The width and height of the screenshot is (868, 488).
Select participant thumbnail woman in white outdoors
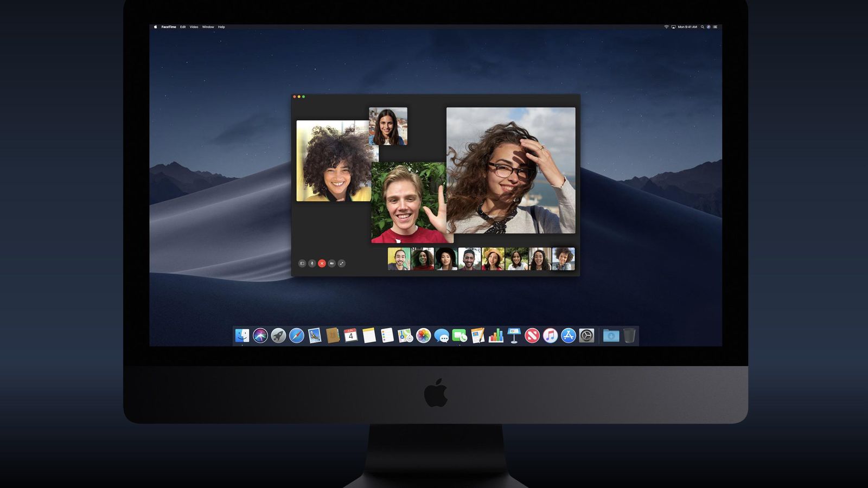516,259
